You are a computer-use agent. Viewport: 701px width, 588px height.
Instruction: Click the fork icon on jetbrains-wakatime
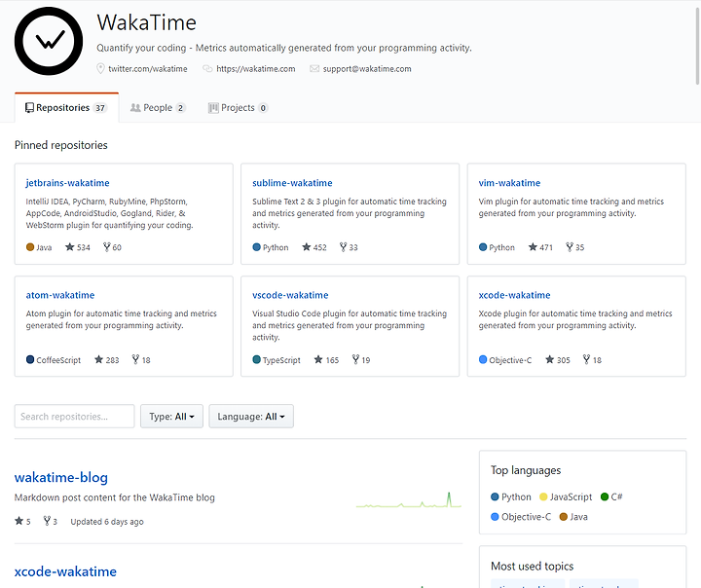click(106, 247)
